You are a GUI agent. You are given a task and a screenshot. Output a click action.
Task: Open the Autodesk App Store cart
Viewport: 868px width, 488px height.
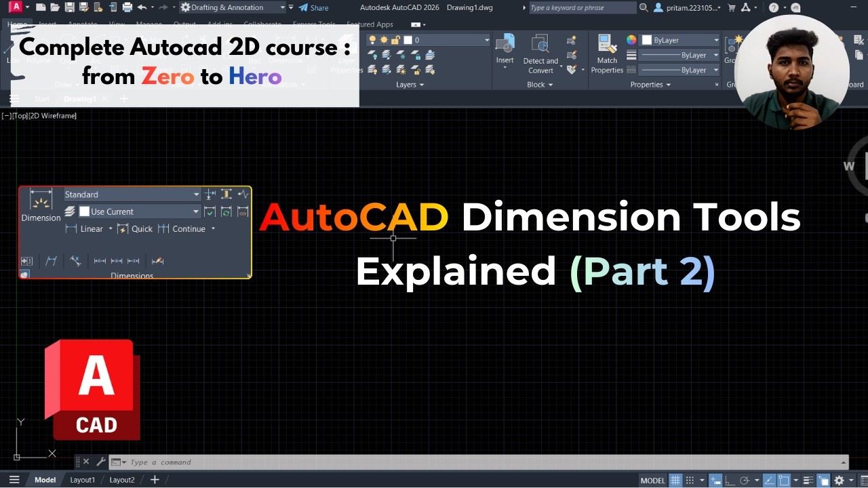pos(731,7)
